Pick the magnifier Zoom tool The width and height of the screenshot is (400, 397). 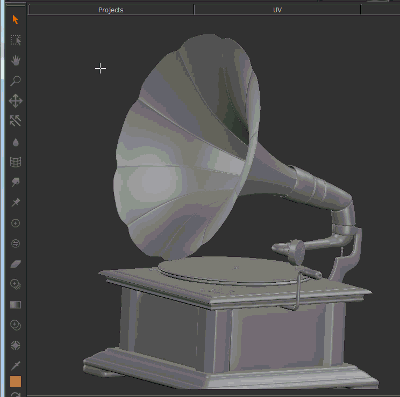pyautogui.click(x=15, y=81)
